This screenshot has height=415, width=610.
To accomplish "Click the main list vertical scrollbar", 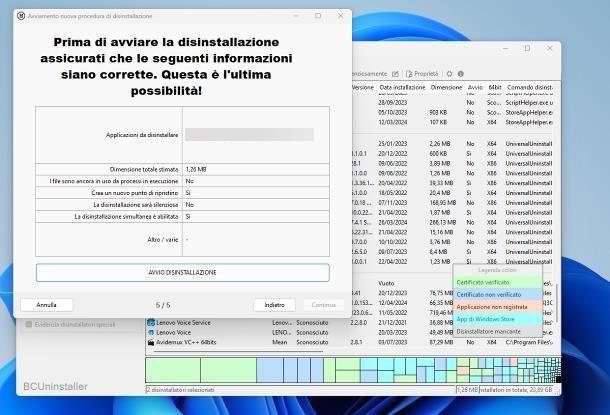I will 557,303.
